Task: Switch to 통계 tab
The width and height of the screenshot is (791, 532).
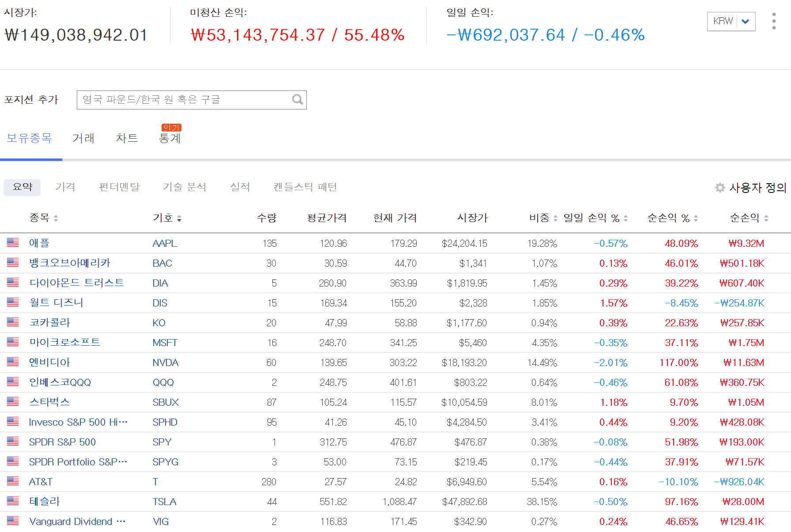Action: point(170,138)
